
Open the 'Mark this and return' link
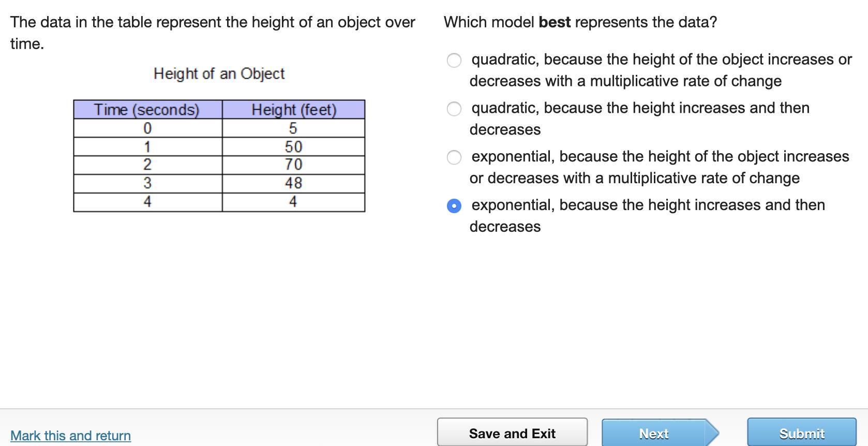pos(70,436)
